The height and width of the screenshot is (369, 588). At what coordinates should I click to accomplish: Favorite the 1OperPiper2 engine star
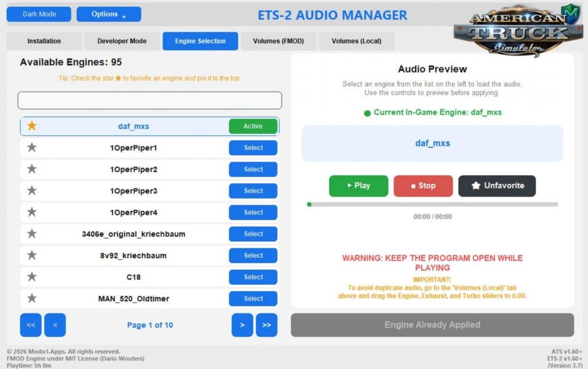32,169
